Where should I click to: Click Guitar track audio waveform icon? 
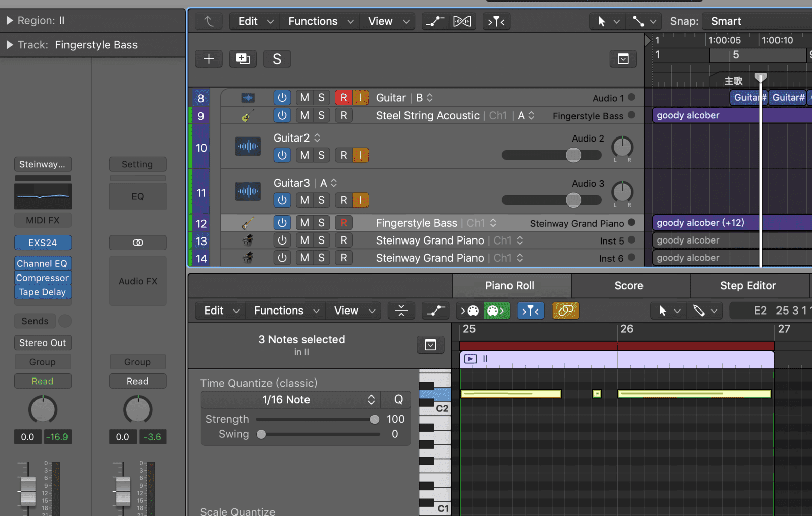pos(248,98)
